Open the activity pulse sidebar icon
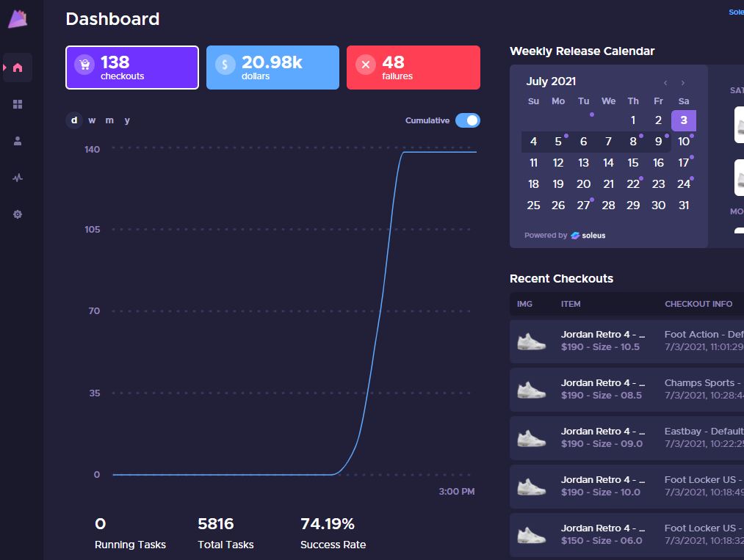Viewport: 744px width, 560px height. pos(18,178)
